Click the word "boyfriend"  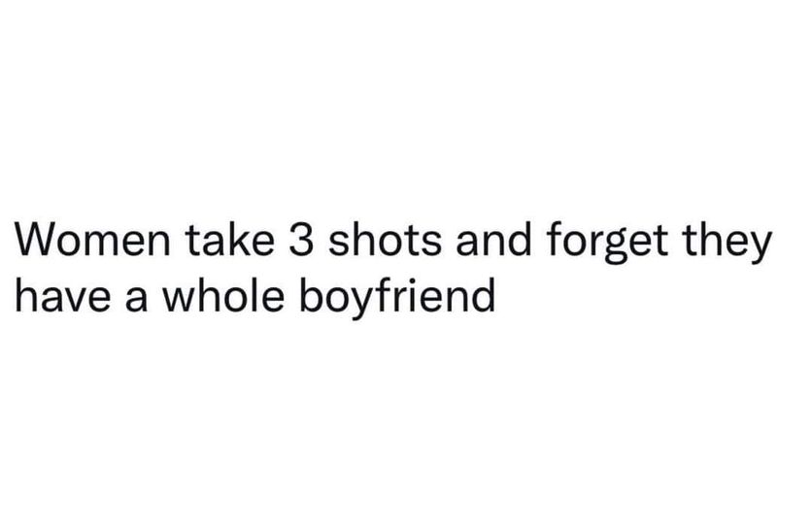pos(397,299)
